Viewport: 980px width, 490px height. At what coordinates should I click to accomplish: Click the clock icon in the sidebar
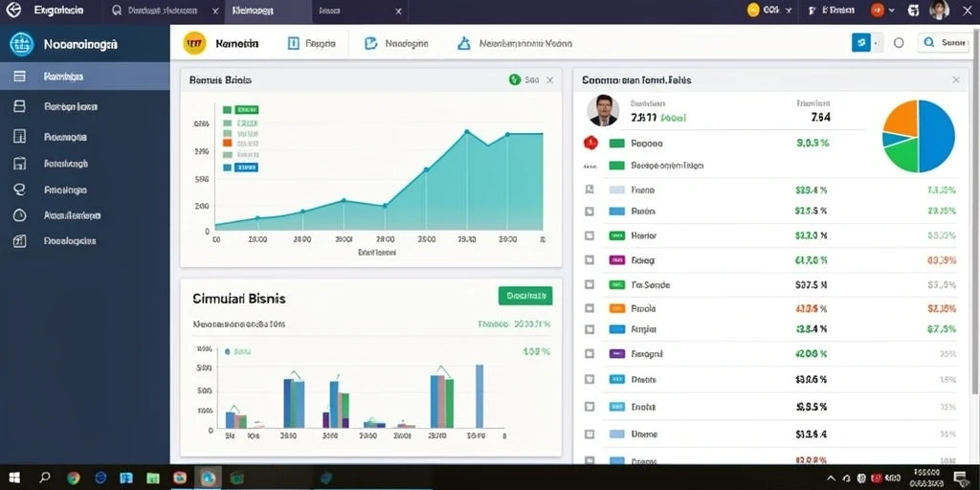(19, 215)
